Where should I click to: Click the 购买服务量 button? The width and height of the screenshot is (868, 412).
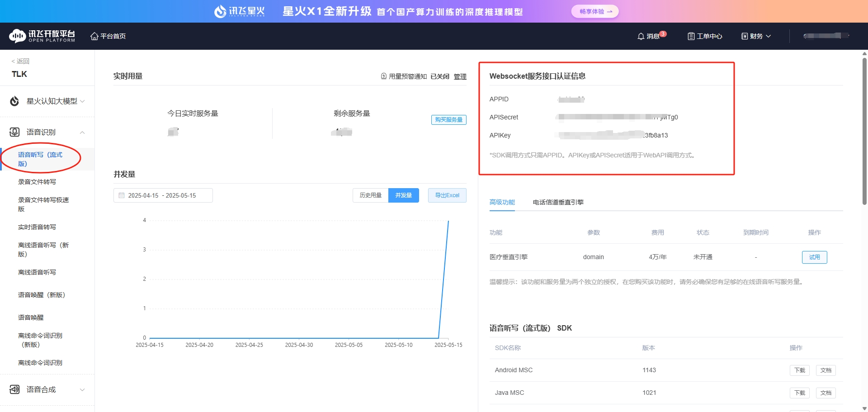pyautogui.click(x=448, y=120)
